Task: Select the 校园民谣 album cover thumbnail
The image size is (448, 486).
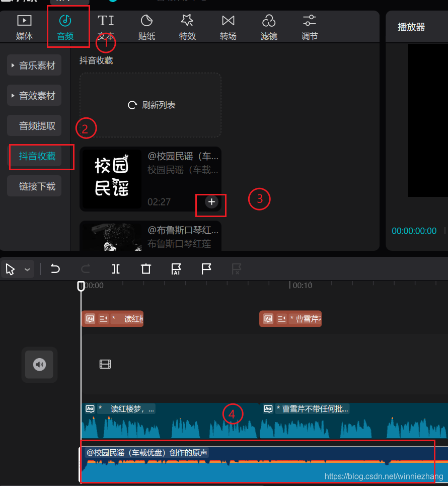Action: (x=112, y=179)
